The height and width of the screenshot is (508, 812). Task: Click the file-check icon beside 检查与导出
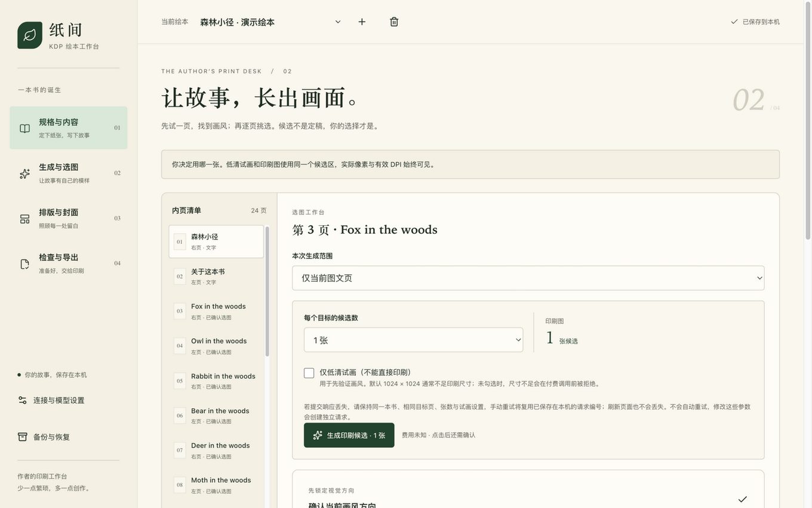(x=24, y=264)
